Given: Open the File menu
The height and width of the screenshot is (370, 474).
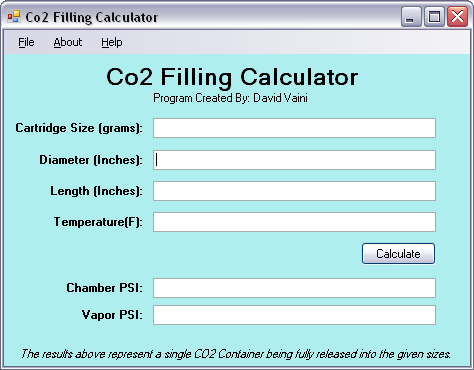Looking at the screenshot, I should (26, 42).
